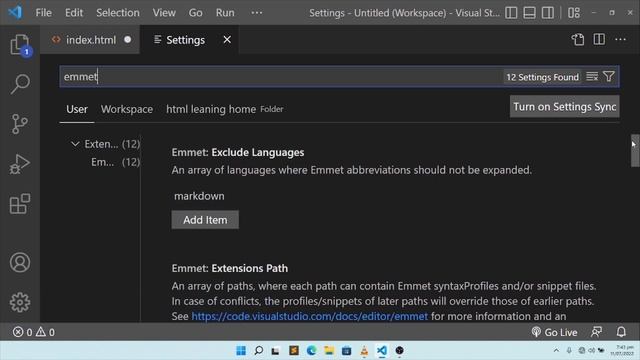Open the Accounts menu icon
This screenshot has height=360, width=640.
tap(20, 262)
